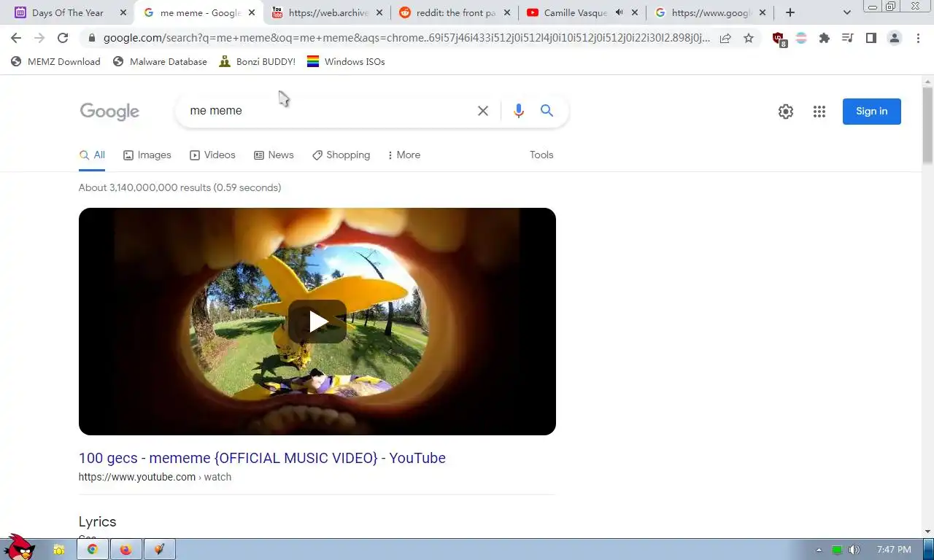This screenshot has height=560, width=934.
Task: Open the Bonzi BUDDY! bookmark
Action: 257,62
